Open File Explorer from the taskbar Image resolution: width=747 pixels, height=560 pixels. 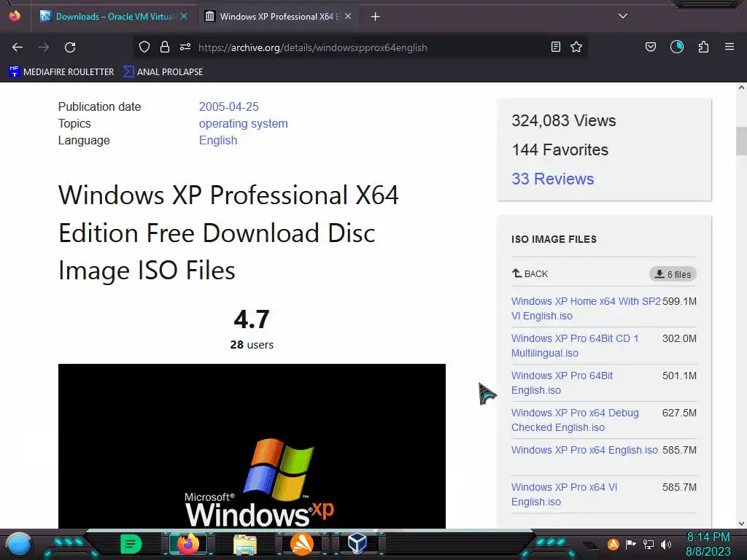(245, 544)
